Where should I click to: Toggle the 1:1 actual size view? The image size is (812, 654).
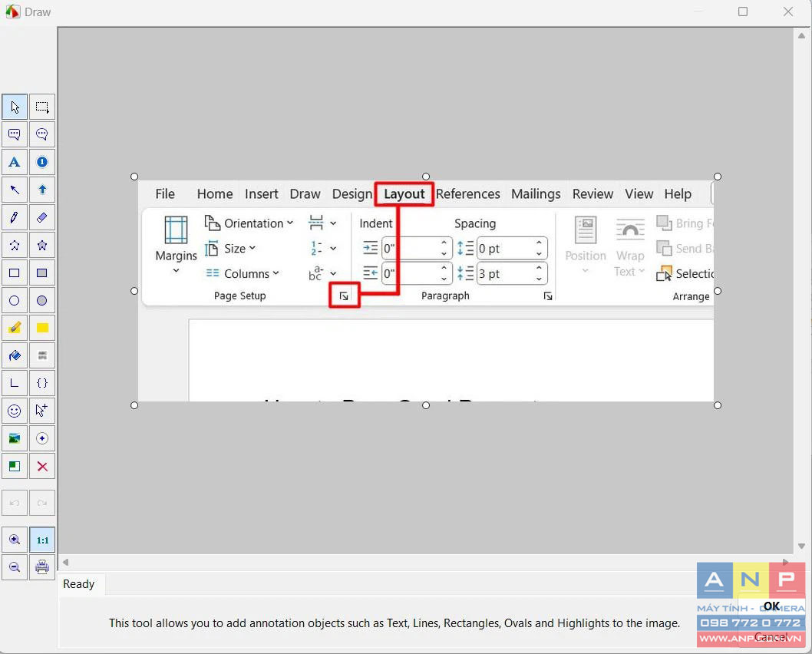[x=42, y=540]
